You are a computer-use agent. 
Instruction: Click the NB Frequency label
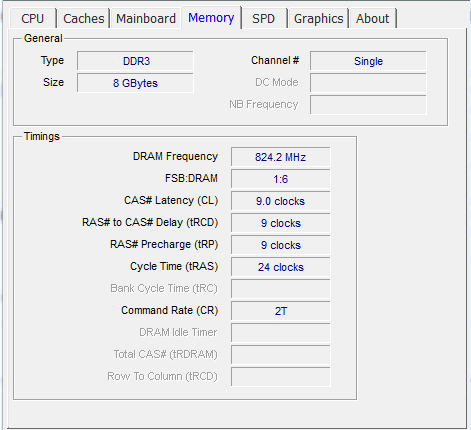tap(264, 105)
